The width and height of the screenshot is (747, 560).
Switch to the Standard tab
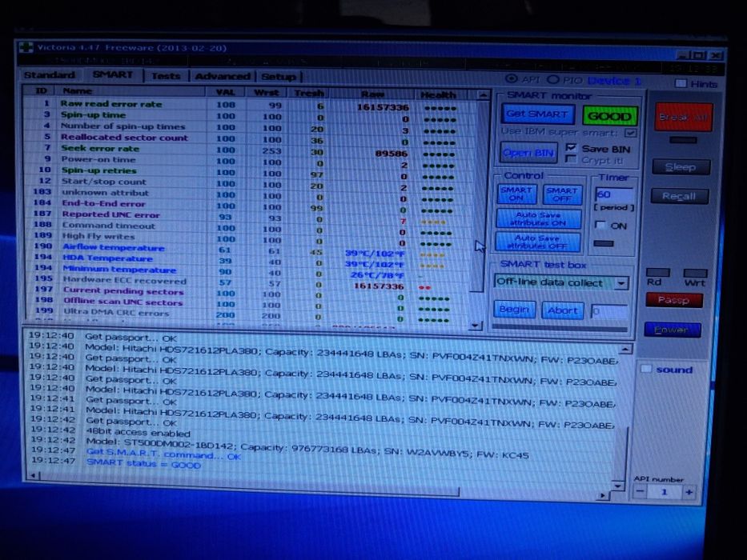pos(49,74)
